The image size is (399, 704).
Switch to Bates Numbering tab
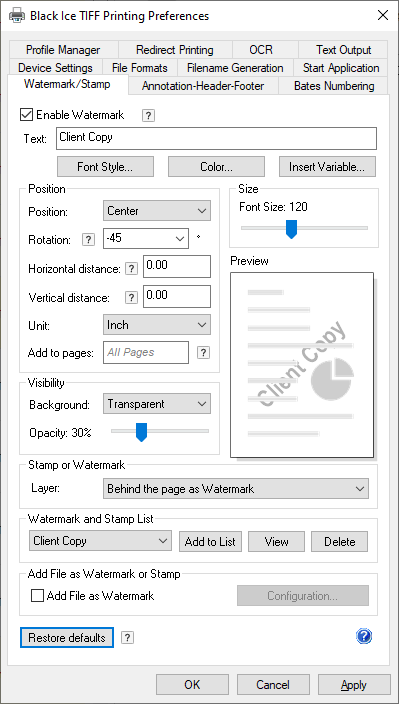click(334, 86)
